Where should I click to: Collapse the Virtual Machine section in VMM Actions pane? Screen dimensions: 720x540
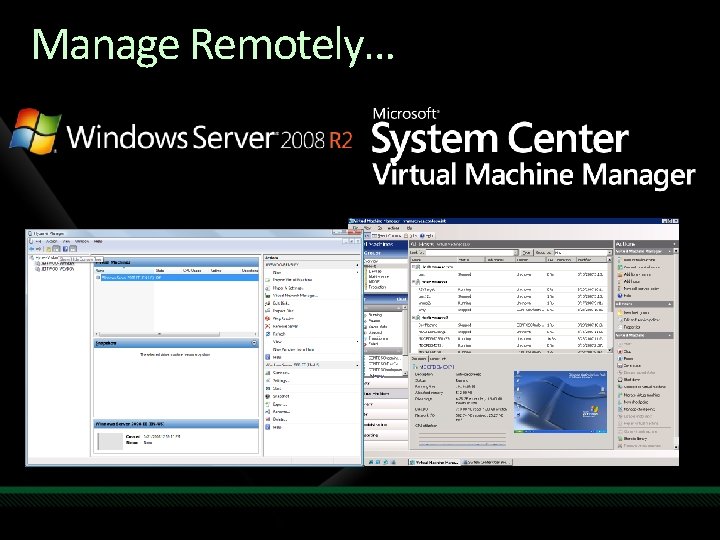pos(670,336)
